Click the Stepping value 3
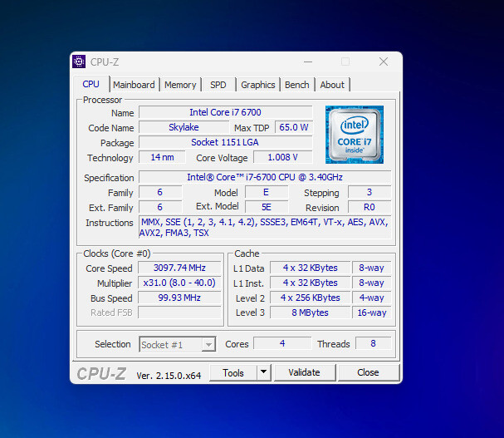Image resolution: width=504 pixels, height=438 pixels. [369, 192]
